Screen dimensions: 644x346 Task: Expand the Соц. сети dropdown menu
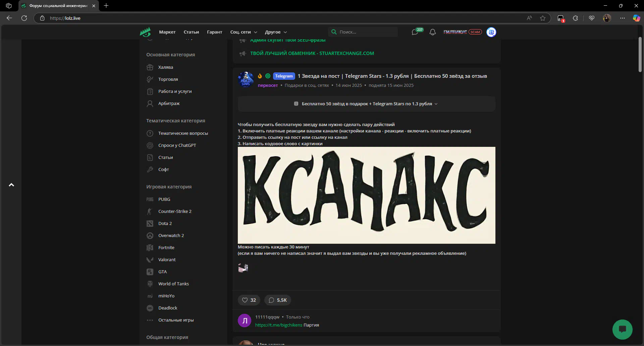click(244, 32)
